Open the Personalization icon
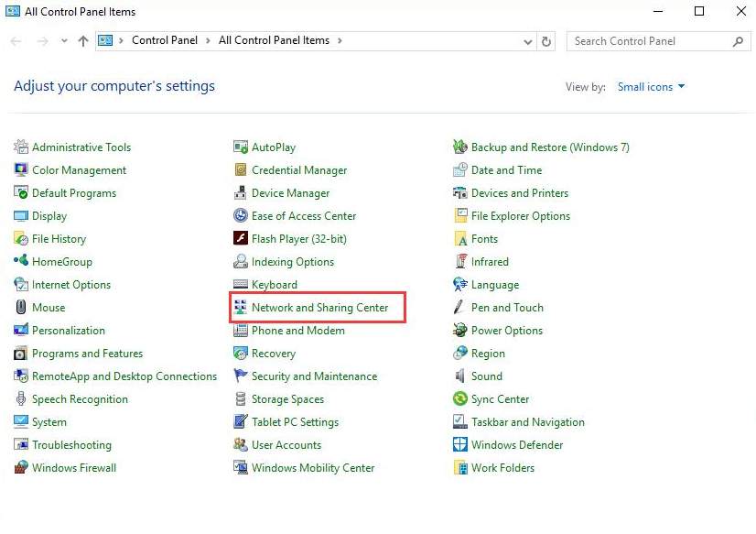The image size is (756, 534). (x=21, y=330)
